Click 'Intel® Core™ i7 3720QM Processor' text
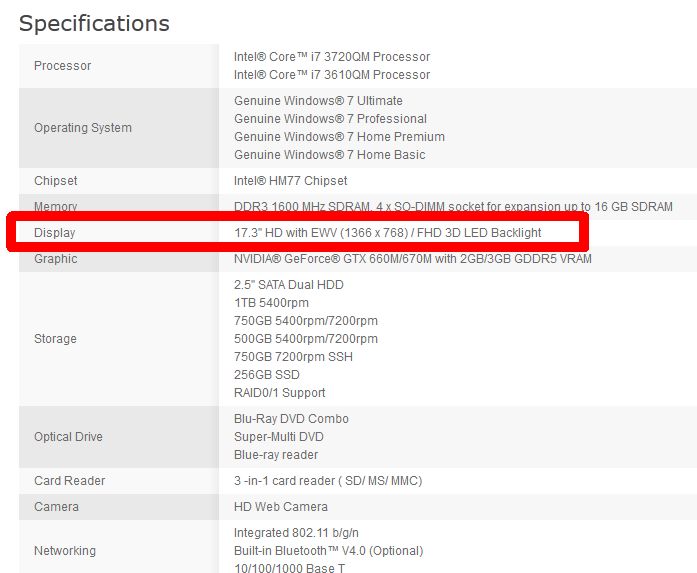The image size is (697, 573). coord(332,57)
